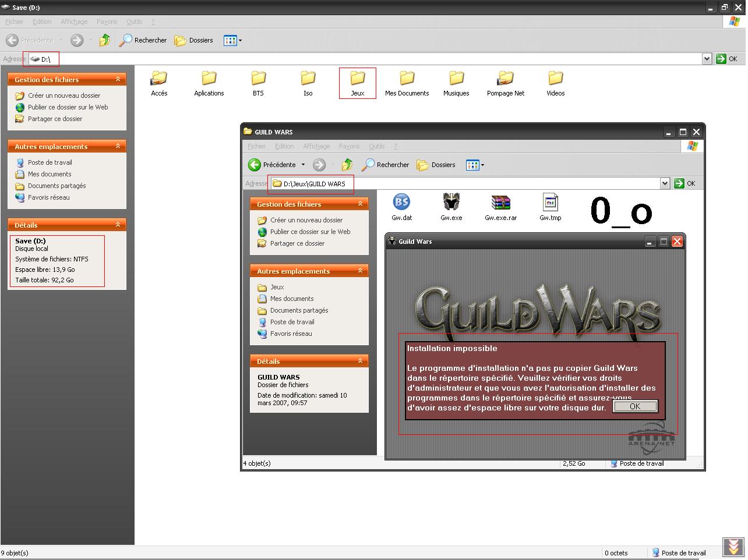Close the Guild Wars installer window
Image resolution: width=748 pixels, height=560 pixels.
point(677,242)
